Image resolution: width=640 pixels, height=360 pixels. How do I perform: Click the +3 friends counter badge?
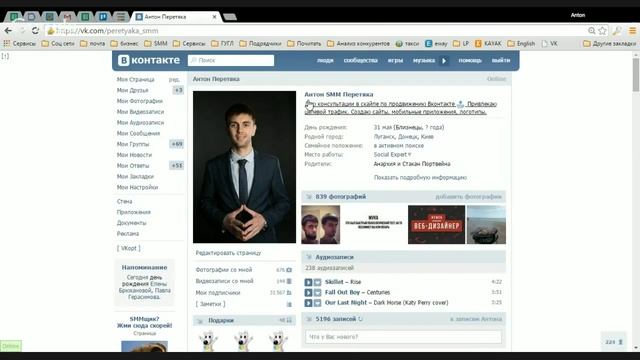(178, 90)
